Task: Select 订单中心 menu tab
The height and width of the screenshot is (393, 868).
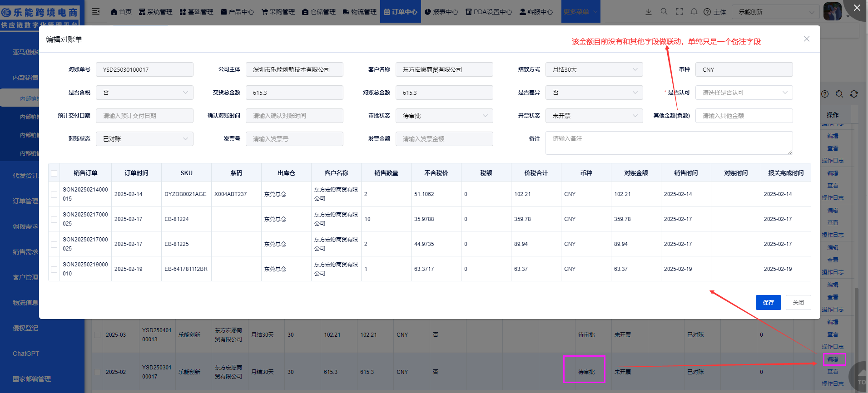Action: pyautogui.click(x=401, y=12)
